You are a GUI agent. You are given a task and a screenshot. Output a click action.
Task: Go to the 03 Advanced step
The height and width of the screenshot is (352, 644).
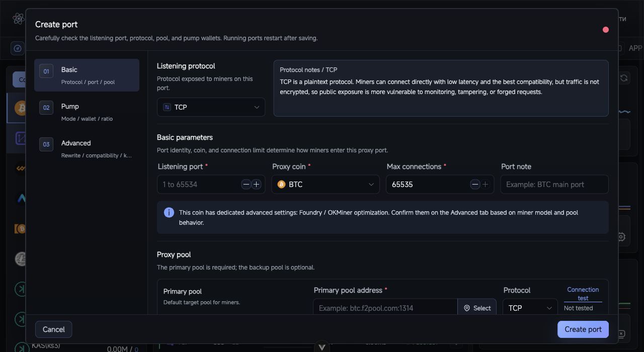click(87, 149)
